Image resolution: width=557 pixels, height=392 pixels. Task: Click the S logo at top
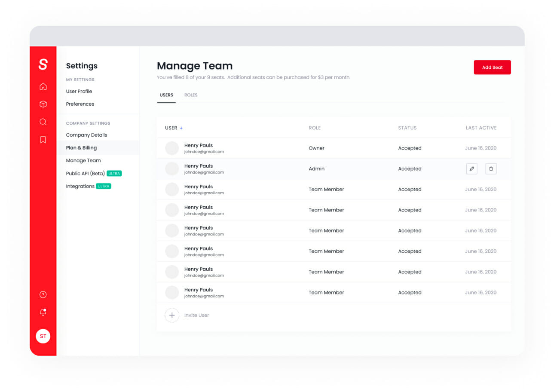point(43,64)
